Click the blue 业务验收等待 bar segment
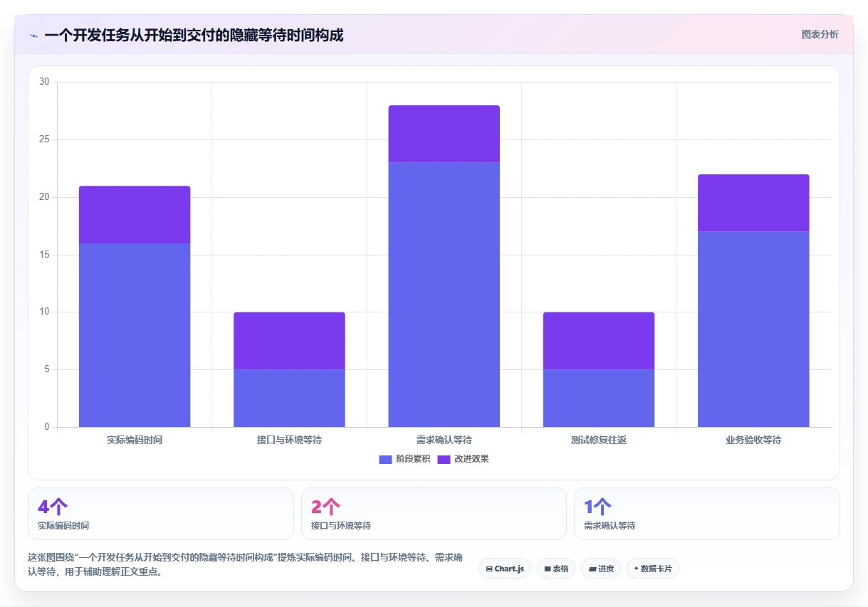Viewport: 868px width, 607px height. point(753,329)
